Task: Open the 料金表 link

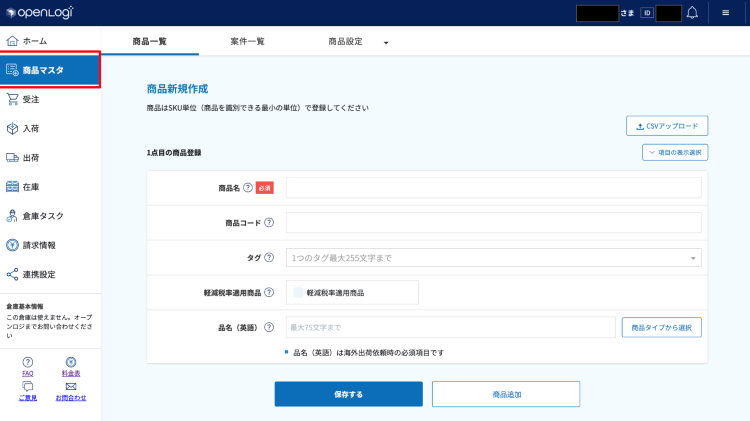Action: [71, 374]
